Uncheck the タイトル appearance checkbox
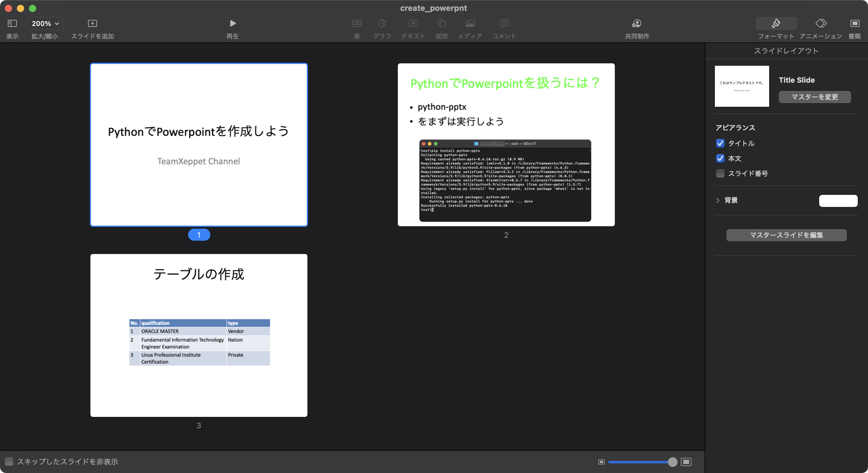Viewport: 868px width, 473px height. 720,143
